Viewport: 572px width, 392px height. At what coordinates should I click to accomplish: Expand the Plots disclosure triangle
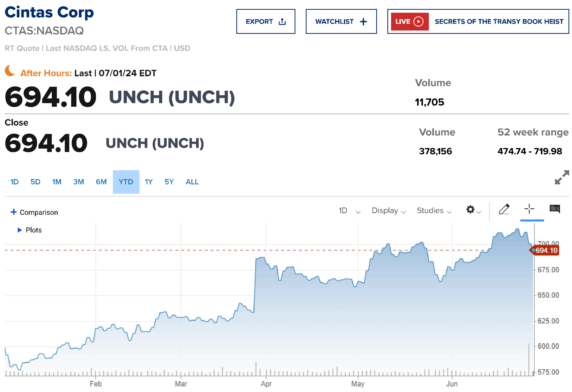pyautogui.click(x=20, y=230)
